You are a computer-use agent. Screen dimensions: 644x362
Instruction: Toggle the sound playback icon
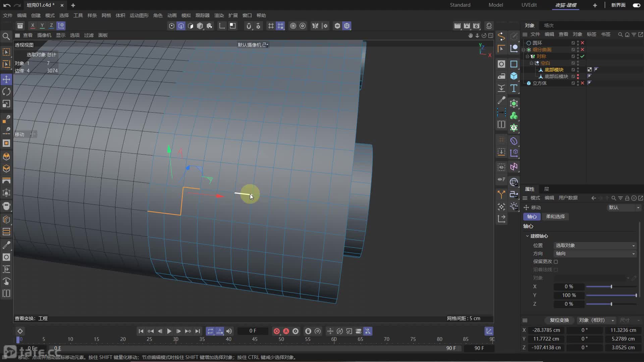pyautogui.click(x=229, y=331)
